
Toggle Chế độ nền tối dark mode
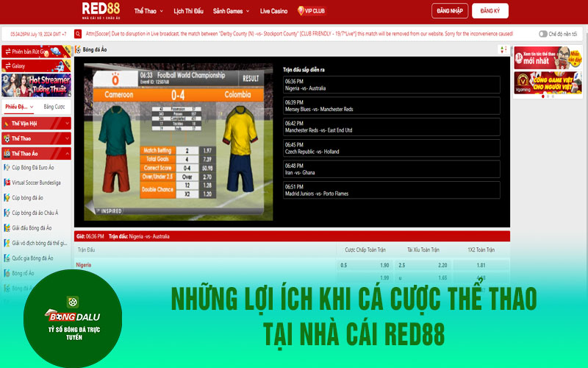coord(543,34)
